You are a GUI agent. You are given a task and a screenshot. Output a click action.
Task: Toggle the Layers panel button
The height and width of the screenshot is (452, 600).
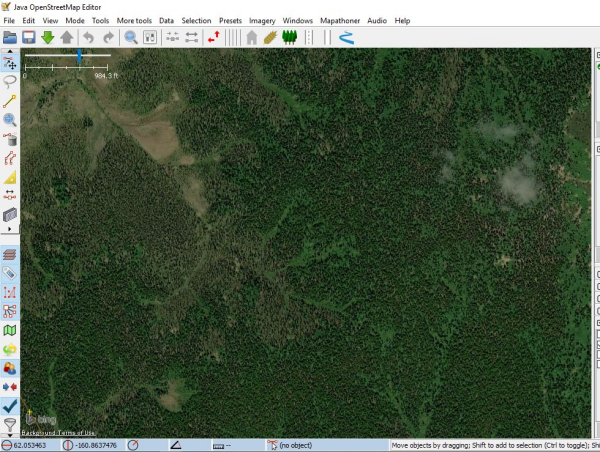[x=10, y=255]
